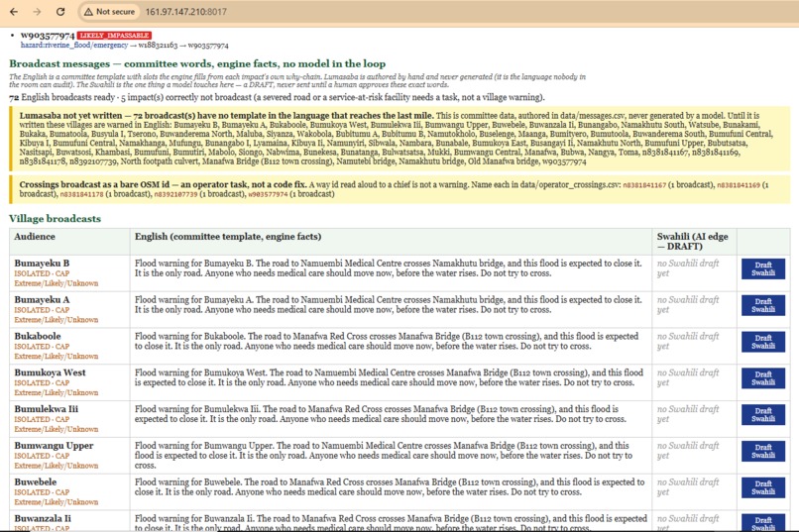Focus the address bar showing 161.97.147.210:8017
Viewport: 799px width, 532px height.
(186, 11)
